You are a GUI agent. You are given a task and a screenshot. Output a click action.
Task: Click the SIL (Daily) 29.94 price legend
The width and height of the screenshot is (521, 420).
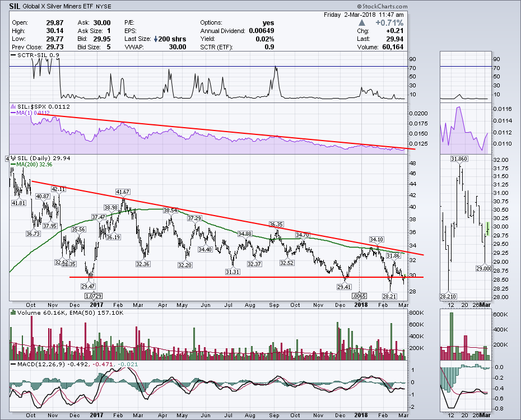pyautogui.click(x=40, y=158)
